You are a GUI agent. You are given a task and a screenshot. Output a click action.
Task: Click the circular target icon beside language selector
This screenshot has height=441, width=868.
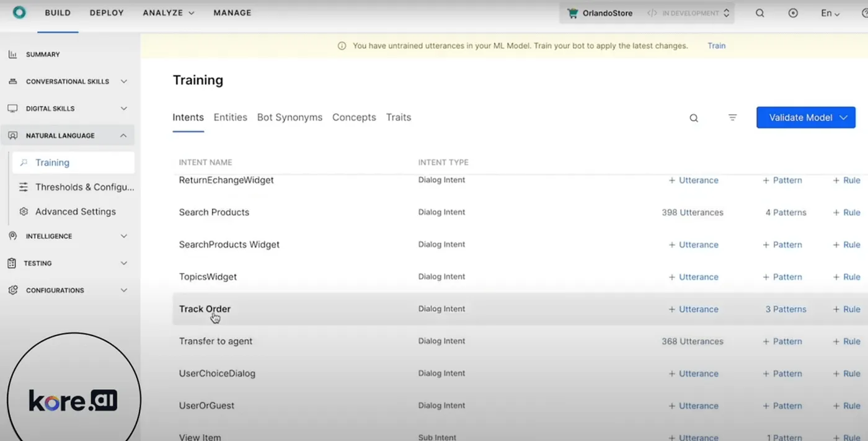pyautogui.click(x=793, y=13)
